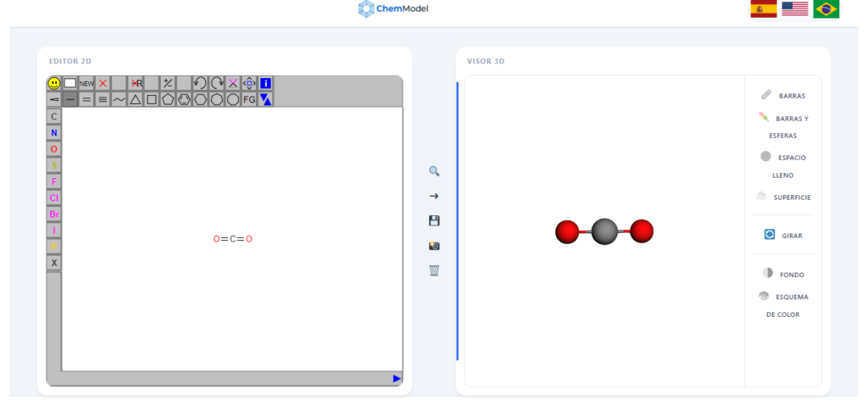Click the Girar rotate button
Image resolution: width=868 pixels, height=406 pixels.
[x=783, y=235]
